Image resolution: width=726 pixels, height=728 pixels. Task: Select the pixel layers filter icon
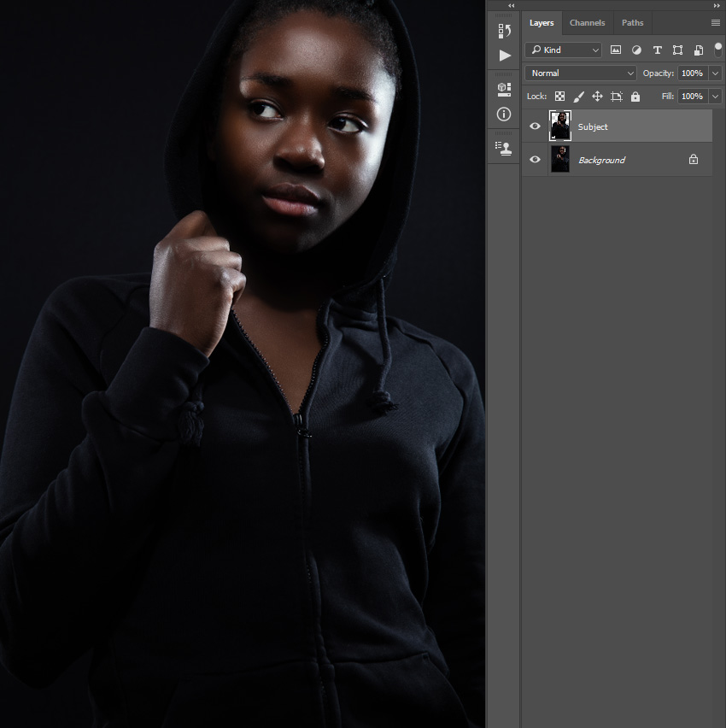[x=616, y=50]
